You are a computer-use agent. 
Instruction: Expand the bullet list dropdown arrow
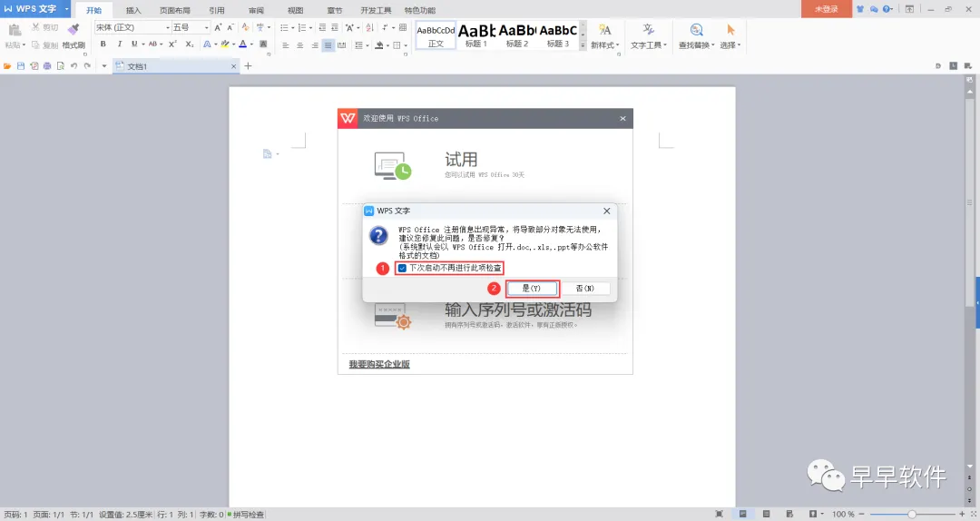(292, 28)
